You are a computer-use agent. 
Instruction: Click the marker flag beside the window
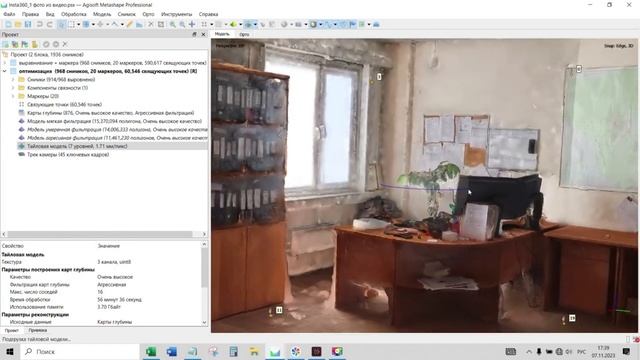(x=379, y=76)
